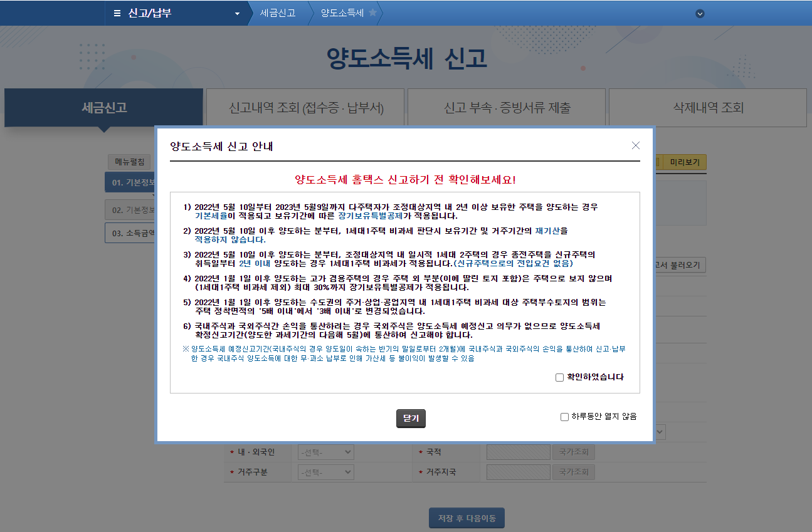Open the 삭제내역 조회 tab
Image resolution: width=812 pixels, height=532 pixels.
pyautogui.click(x=707, y=107)
